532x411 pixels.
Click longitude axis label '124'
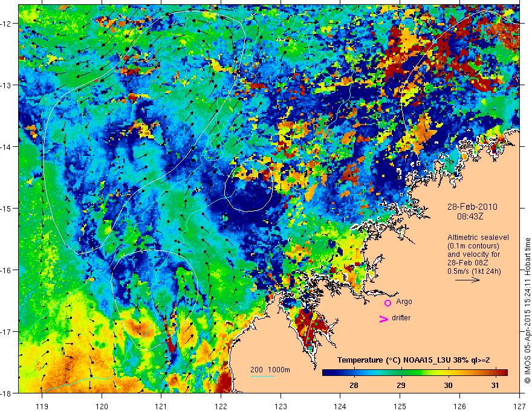pos(340,406)
